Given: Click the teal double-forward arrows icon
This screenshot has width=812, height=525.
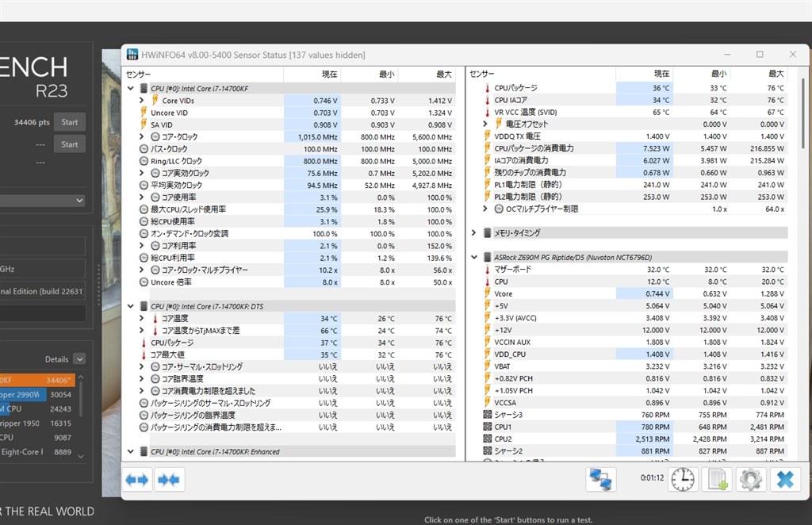Looking at the screenshot, I should (167, 478).
